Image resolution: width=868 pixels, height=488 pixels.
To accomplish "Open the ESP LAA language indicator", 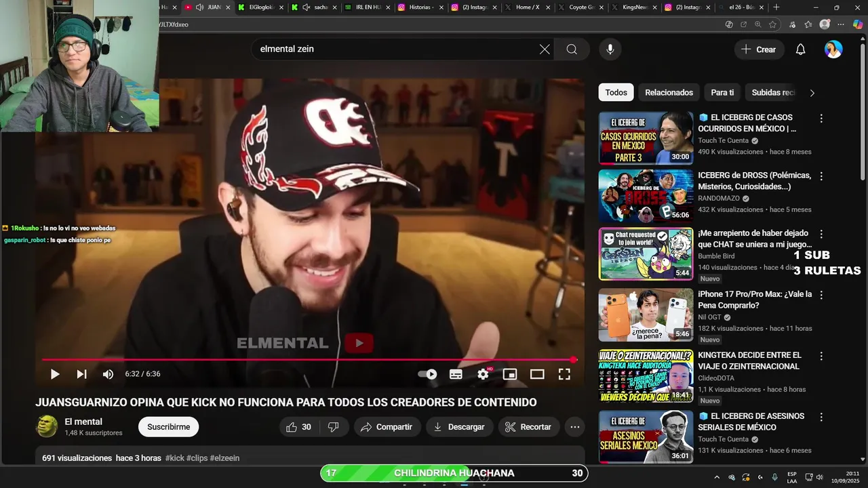I will (x=792, y=477).
